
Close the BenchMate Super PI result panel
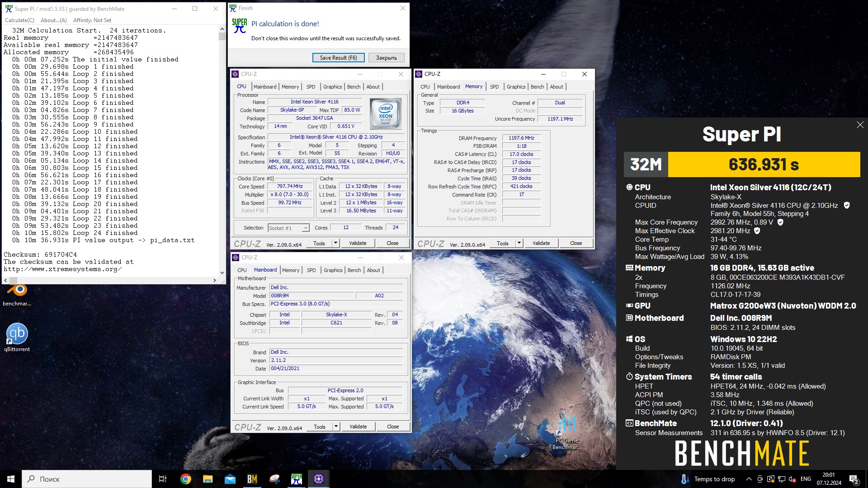[x=860, y=125]
